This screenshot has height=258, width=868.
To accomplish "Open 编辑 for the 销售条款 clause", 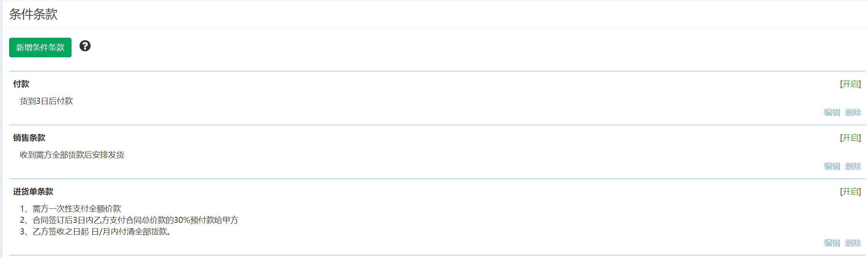I will click(832, 166).
